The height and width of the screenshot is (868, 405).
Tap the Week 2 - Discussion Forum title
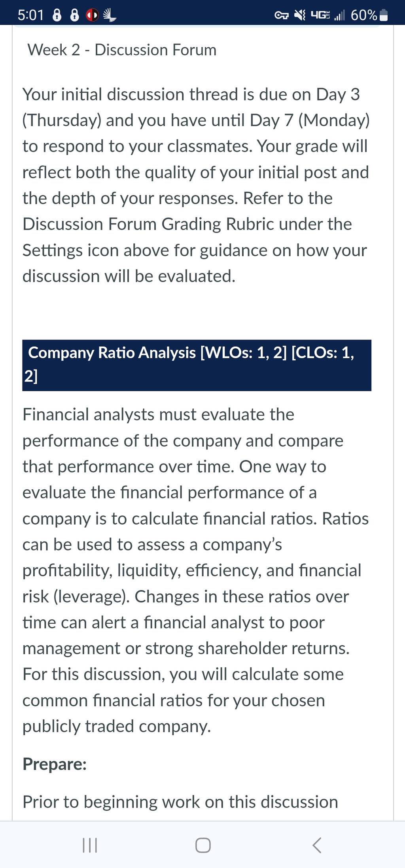(122, 50)
